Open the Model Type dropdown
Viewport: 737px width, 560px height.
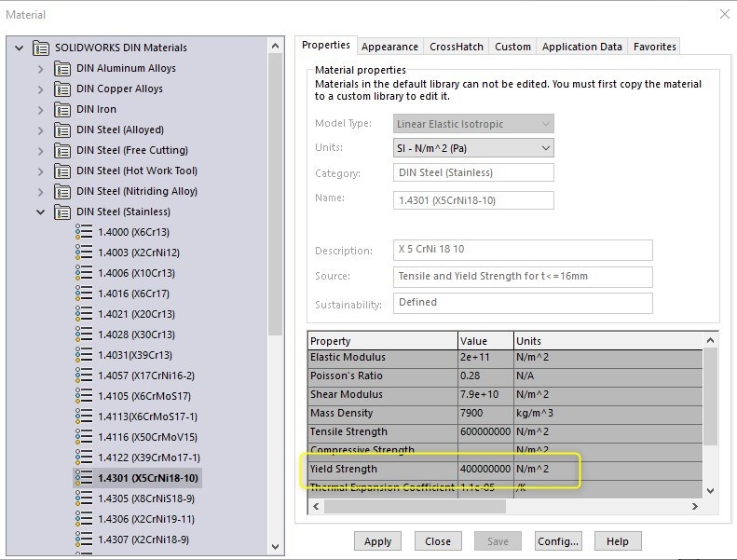473,124
